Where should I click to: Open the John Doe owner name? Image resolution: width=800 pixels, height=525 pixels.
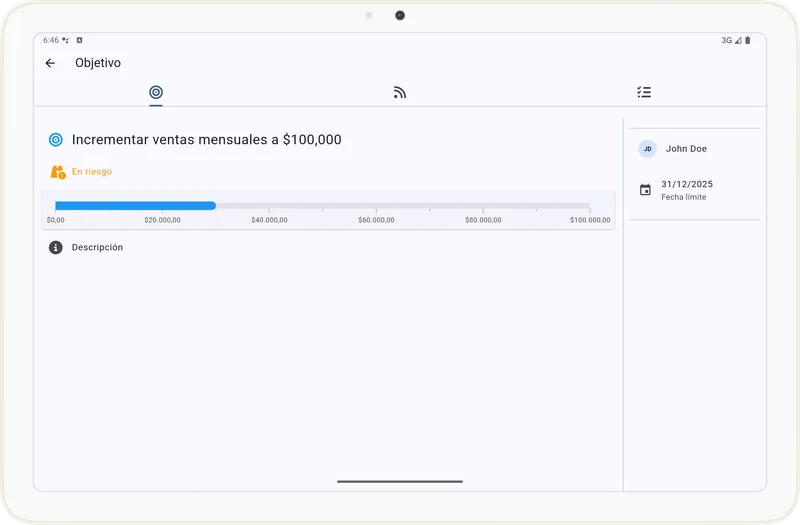coord(686,149)
